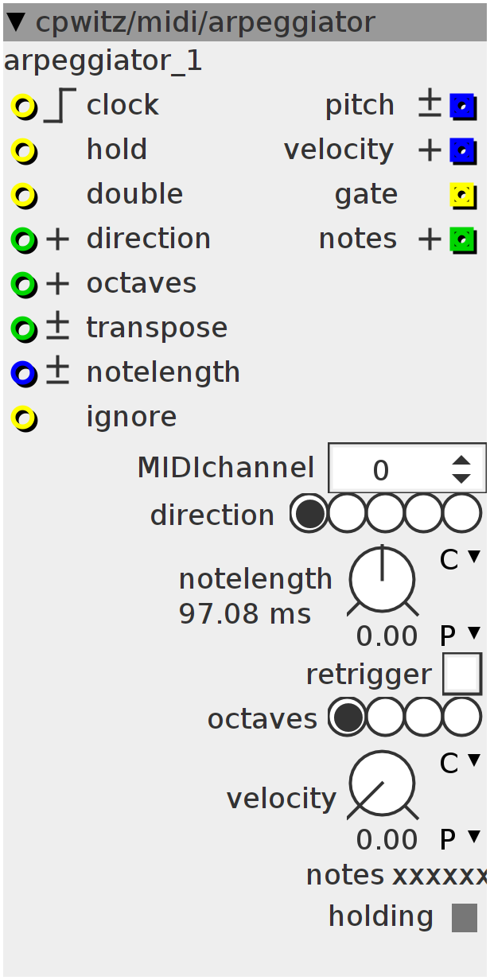
Task: Select the second direction radio option
Action: click(x=347, y=513)
